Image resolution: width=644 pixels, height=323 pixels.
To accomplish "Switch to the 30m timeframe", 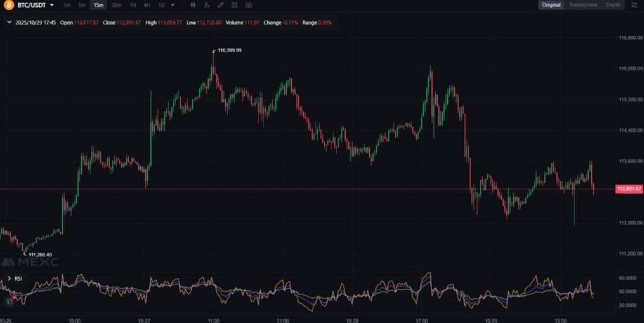I will point(116,5).
